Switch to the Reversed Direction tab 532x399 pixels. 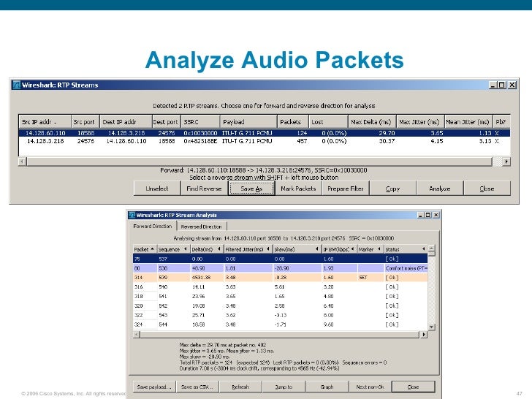click(x=201, y=227)
